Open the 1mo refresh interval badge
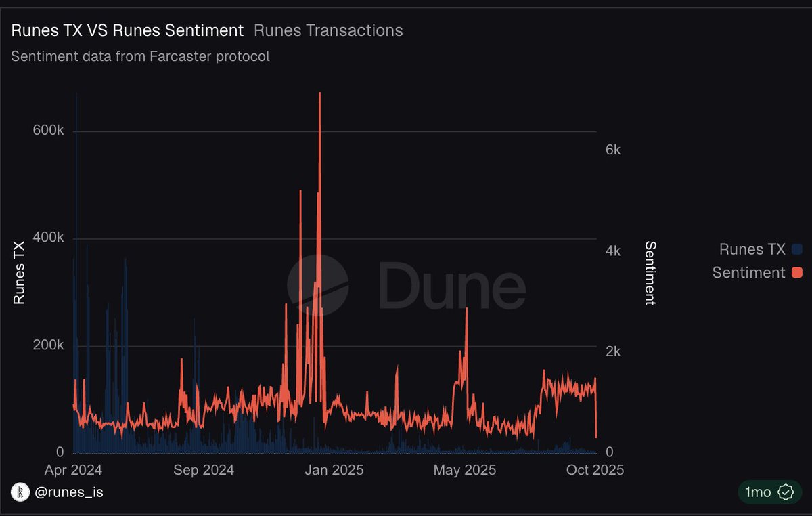The image size is (812, 516). pyautogui.click(x=769, y=492)
